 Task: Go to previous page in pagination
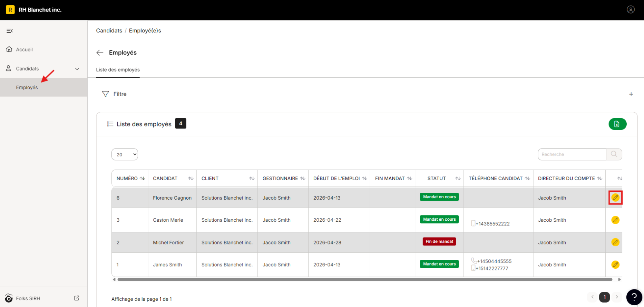pyautogui.click(x=592, y=297)
